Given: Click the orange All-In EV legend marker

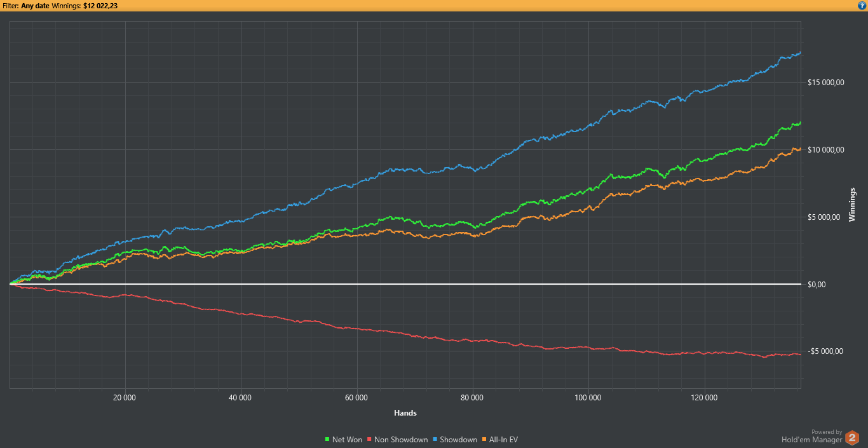Looking at the screenshot, I should coord(484,440).
